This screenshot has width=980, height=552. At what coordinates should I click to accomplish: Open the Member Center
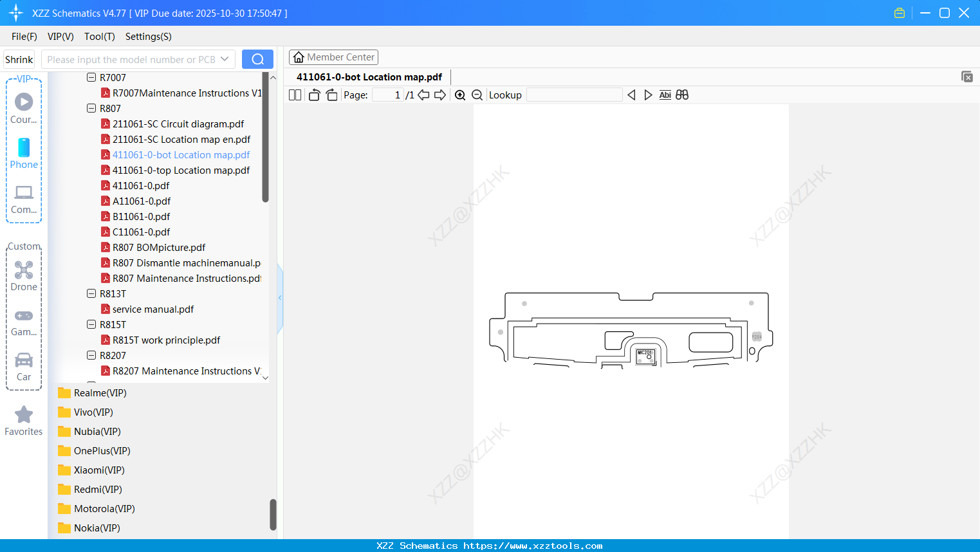pos(333,57)
